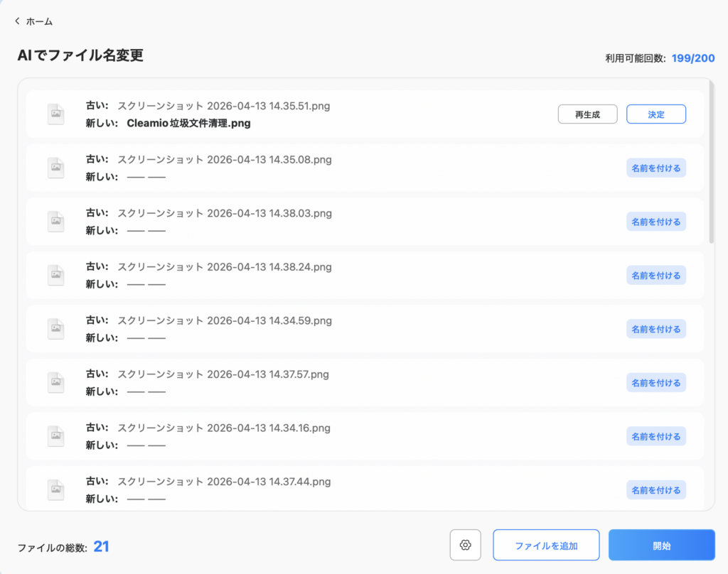Generate name for 14.38.24.png file
This screenshot has height=574, width=728.
tap(655, 276)
